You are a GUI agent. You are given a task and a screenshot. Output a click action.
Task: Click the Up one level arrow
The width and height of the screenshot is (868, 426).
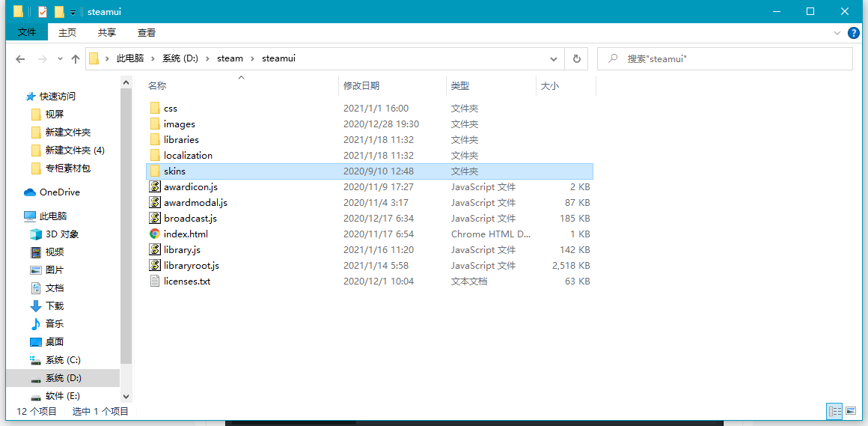pos(75,59)
